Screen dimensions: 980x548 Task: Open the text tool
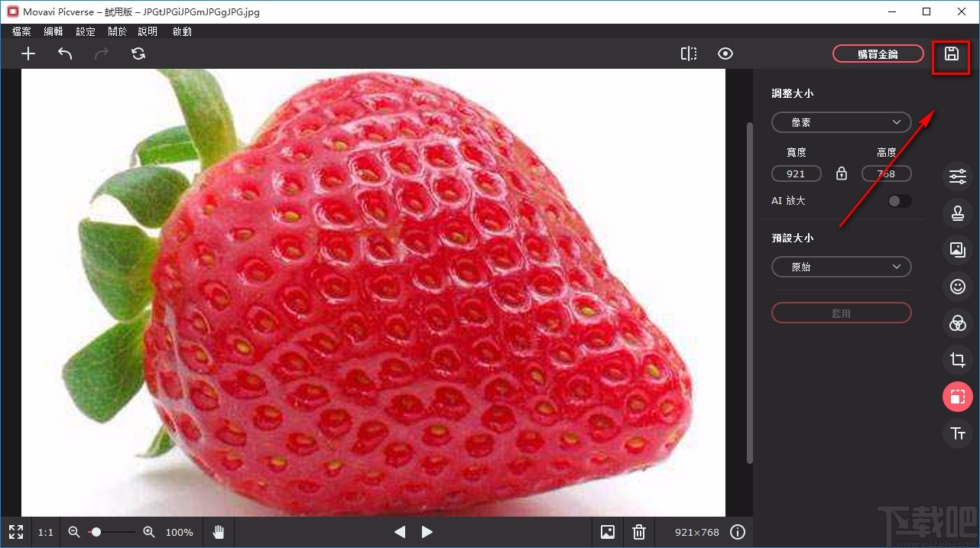pyautogui.click(x=958, y=433)
